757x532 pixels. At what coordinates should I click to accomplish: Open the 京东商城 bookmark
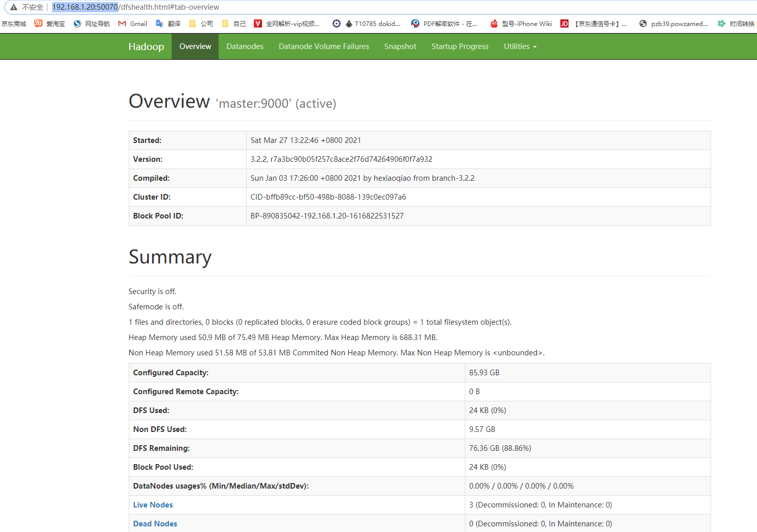[14, 23]
